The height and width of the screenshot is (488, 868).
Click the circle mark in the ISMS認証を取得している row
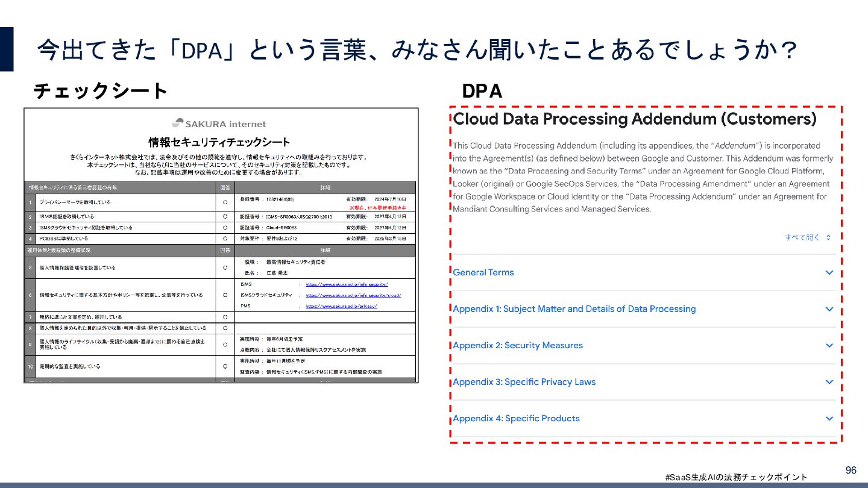coord(225,216)
